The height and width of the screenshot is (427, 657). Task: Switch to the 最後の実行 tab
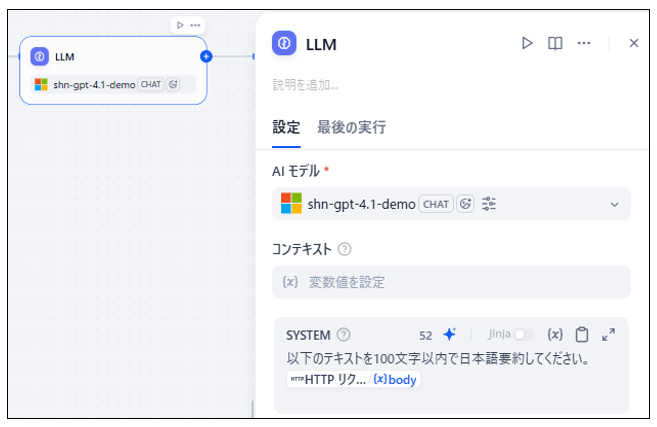(351, 127)
